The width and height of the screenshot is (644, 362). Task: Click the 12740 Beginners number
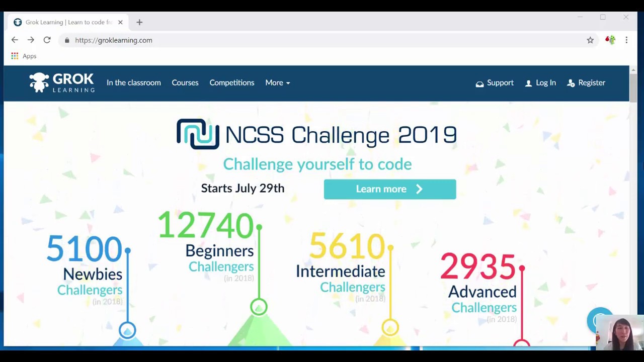coord(205,225)
